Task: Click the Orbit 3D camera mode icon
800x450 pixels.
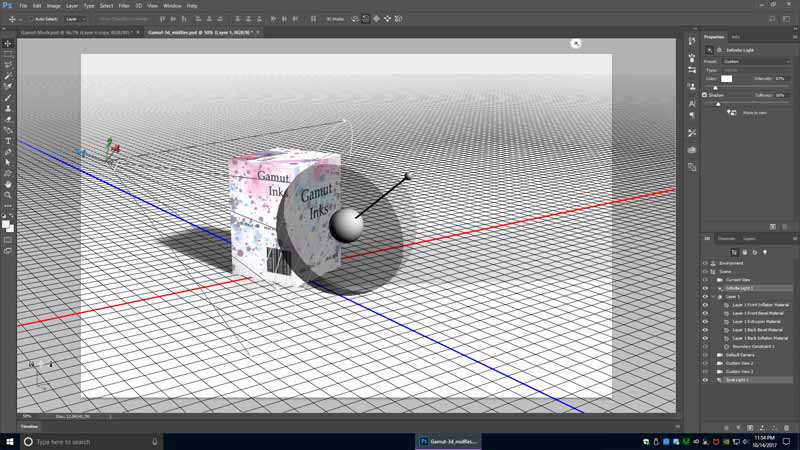Action: pyautogui.click(x=355, y=19)
